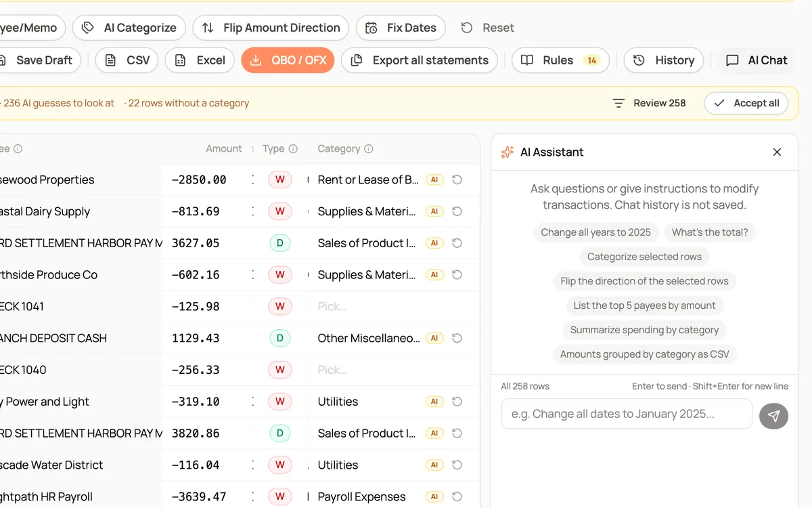Viewport: 812px width, 508px height.
Task: Toggle W type badge on -256.33 row
Action: (x=279, y=370)
